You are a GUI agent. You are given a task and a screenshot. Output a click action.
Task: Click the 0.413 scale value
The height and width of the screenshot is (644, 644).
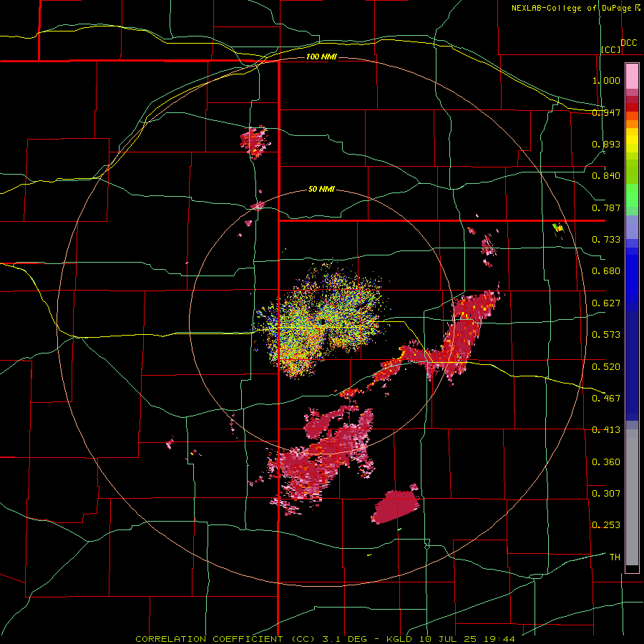[606, 429]
